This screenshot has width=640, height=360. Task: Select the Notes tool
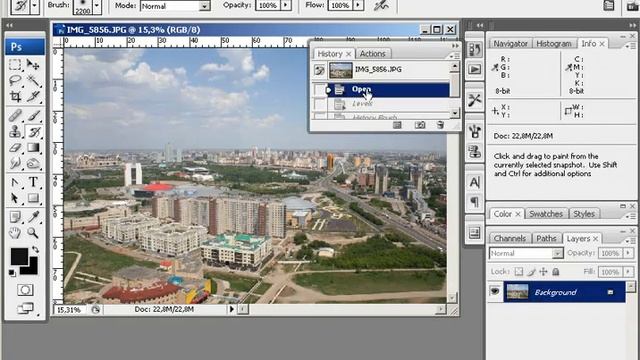15,217
